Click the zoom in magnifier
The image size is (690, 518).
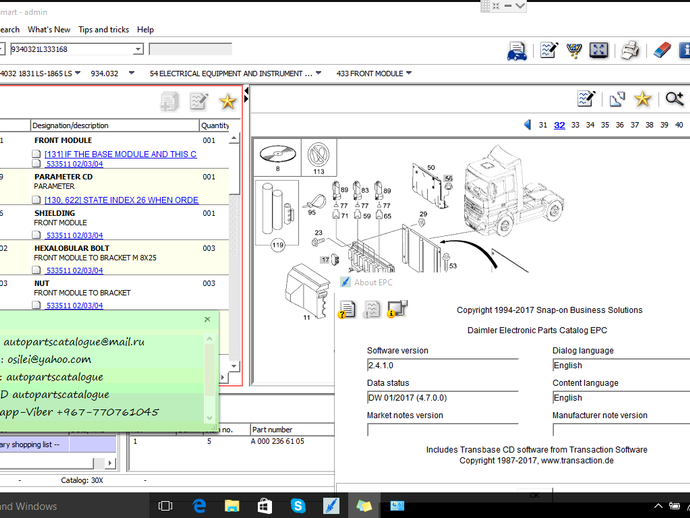click(674, 99)
